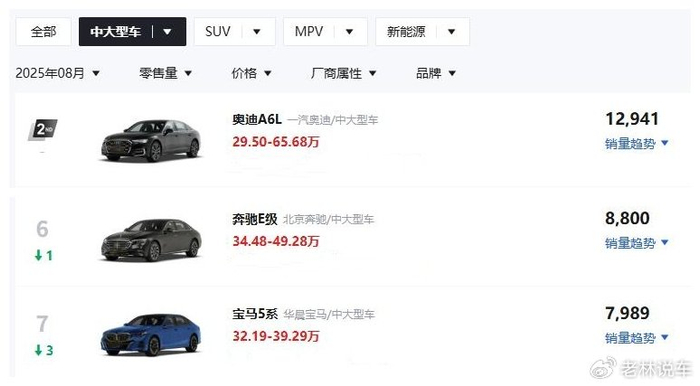
Task: Open the 奔驰E级 car image
Action: click(x=150, y=240)
